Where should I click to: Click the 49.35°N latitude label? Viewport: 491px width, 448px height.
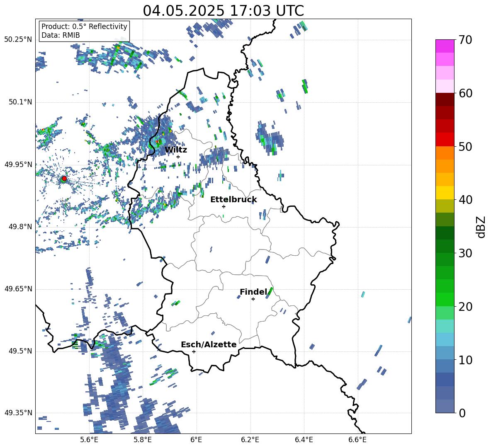18,413
